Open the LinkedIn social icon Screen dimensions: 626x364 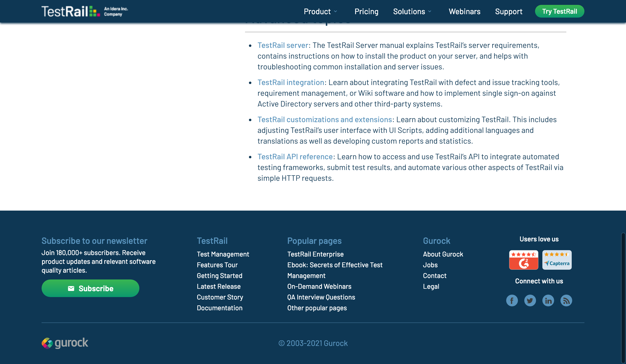(x=548, y=300)
